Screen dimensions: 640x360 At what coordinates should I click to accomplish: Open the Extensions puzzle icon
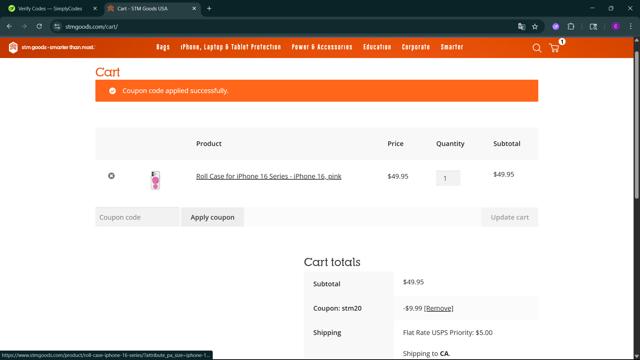point(571,27)
